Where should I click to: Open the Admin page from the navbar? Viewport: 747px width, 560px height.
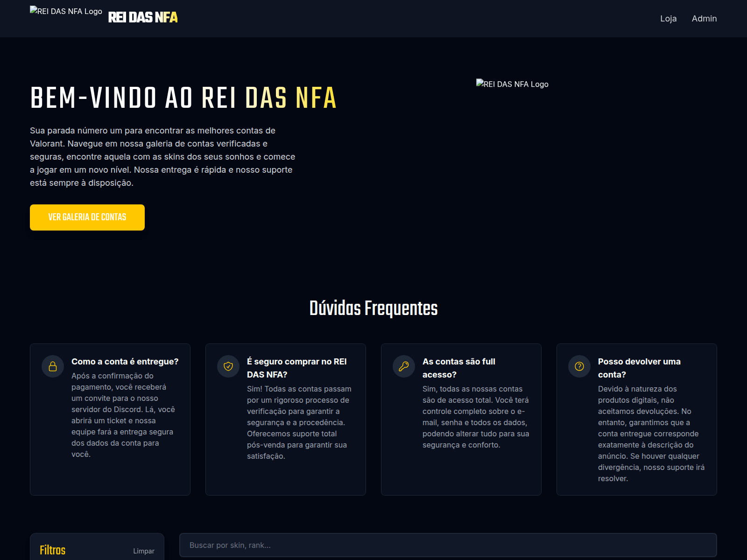point(704,19)
